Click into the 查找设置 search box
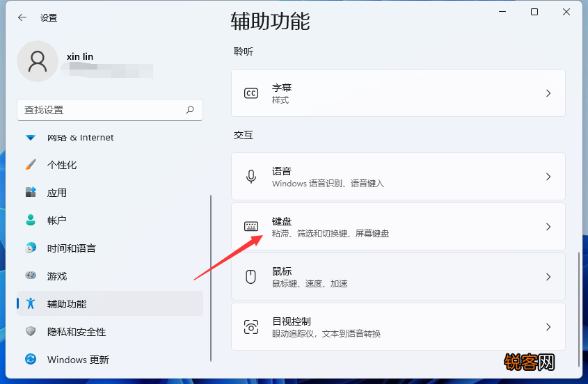Viewport: 588px width, 384px height. click(110, 110)
